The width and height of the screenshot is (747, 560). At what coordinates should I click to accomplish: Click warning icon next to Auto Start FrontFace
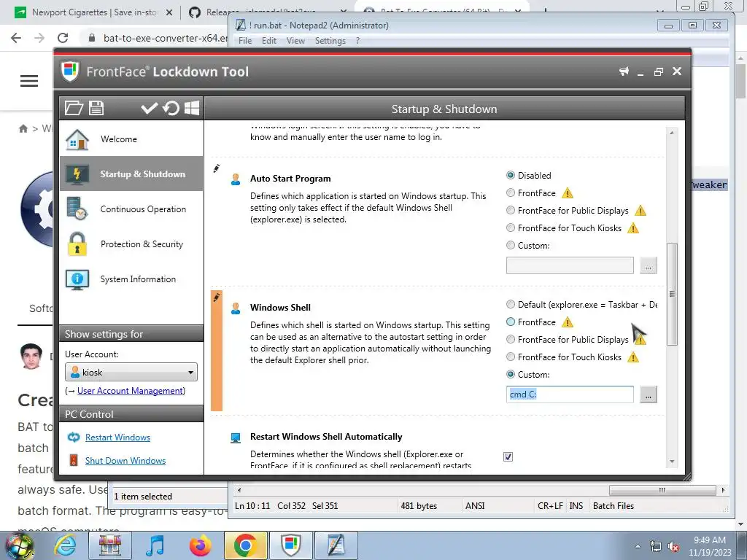click(x=567, y=193)
